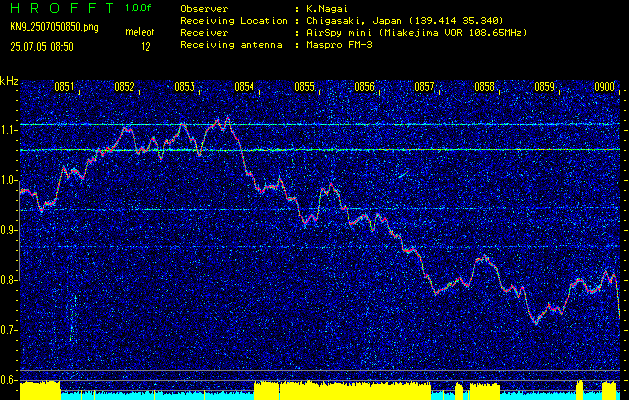The width and height of the screenshot is (629, 400).
Task: Click the 0854 time marker
Action: (244, 86)
